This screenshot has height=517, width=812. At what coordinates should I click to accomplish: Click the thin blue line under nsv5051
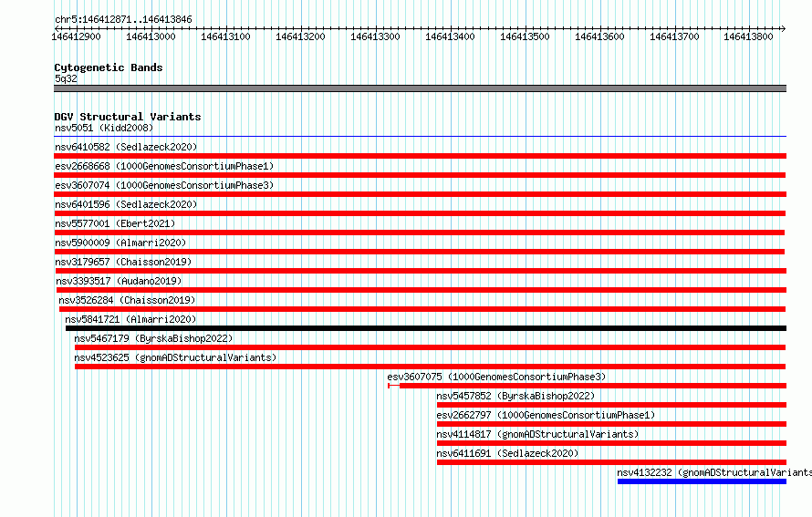[x=420, y=137]
